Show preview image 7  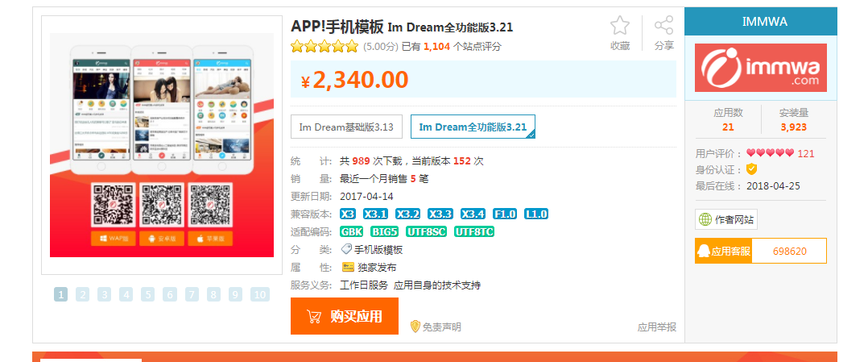coord(192,294)
